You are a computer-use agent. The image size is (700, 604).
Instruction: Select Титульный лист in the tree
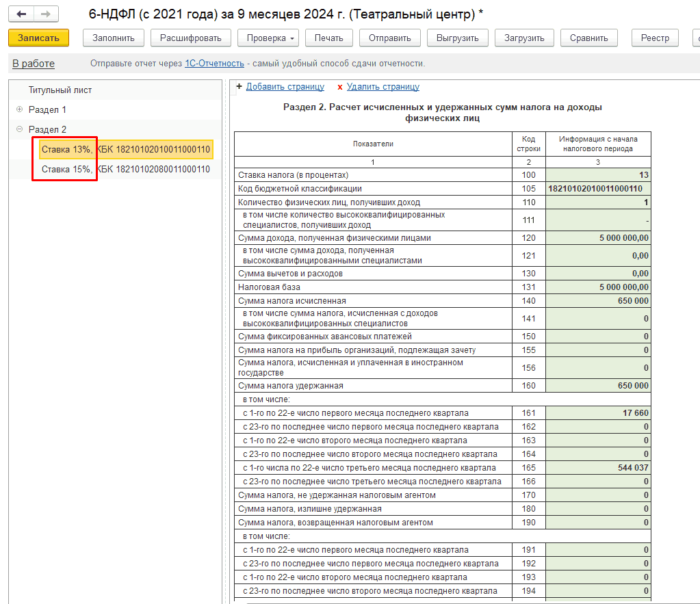[60, 90]
